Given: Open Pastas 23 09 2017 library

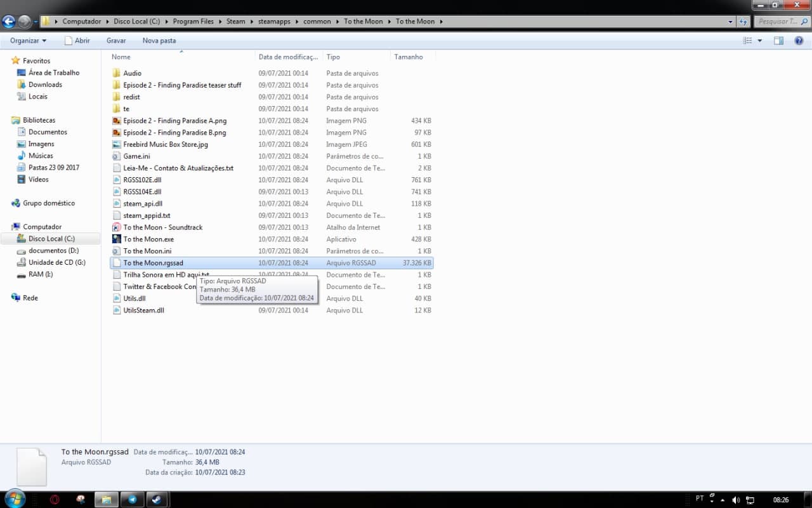Looking at the screenshot, I should pyautogui.click(x=54, y=168).
